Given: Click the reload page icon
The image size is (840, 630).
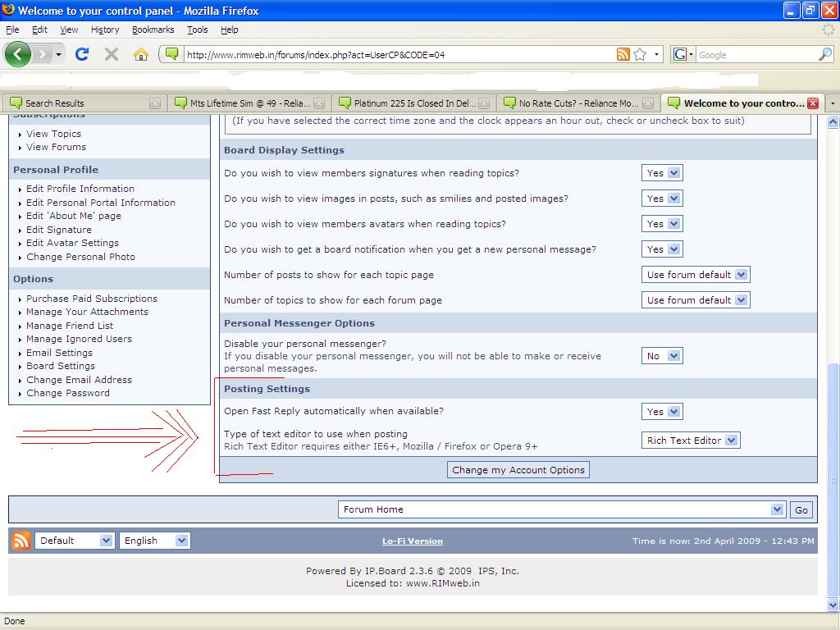Looking at the screenshot, I should tap(82, 54).
